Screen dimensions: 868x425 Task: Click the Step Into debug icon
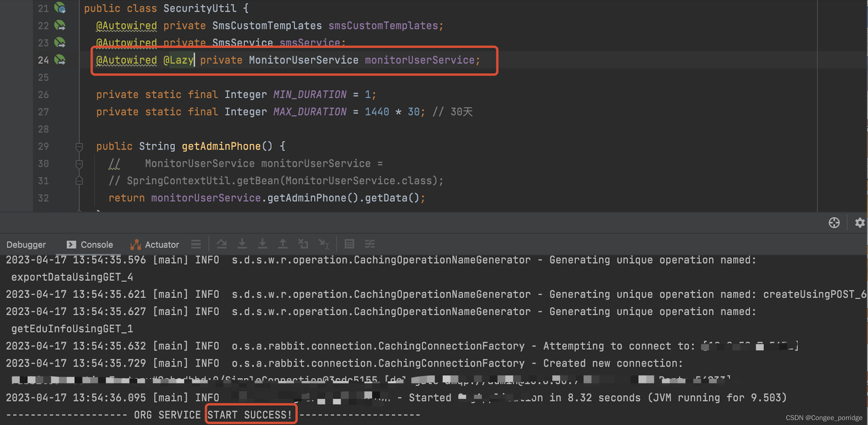[x=242, y=244]
